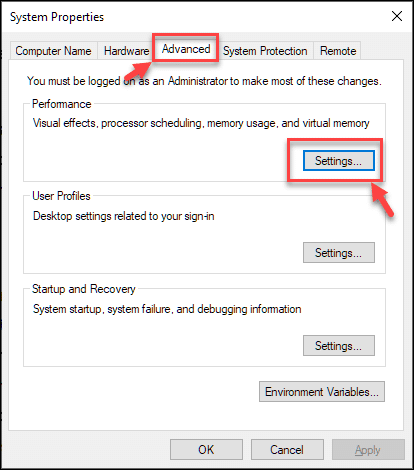This screenshot has width=414, height=470.
Task: Dismiss the dialog with Cancel
Action: 287,450
